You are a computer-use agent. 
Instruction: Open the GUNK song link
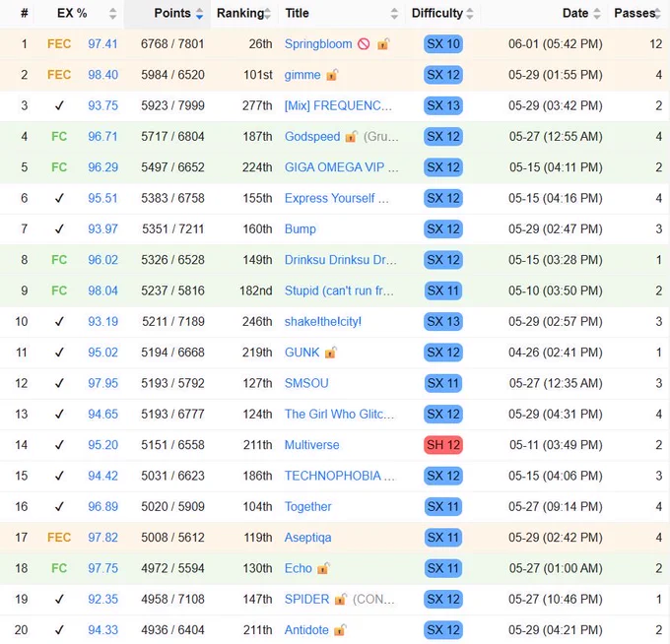point(302,353)
